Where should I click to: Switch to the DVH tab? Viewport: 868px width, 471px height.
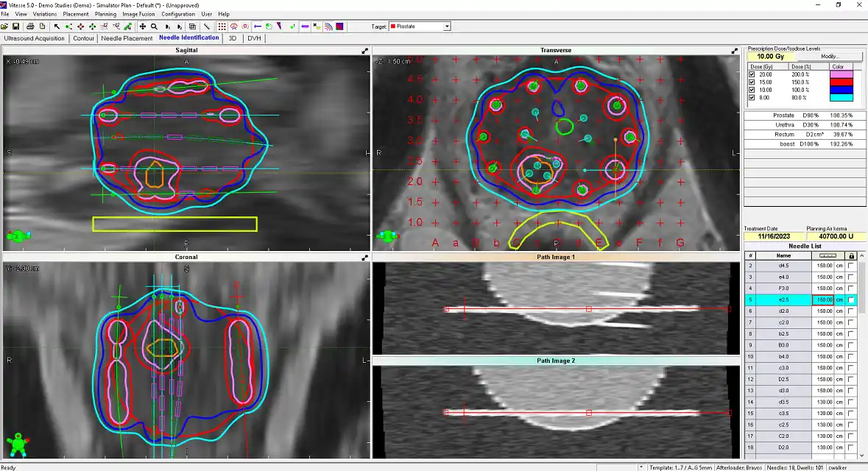(254, 38)
